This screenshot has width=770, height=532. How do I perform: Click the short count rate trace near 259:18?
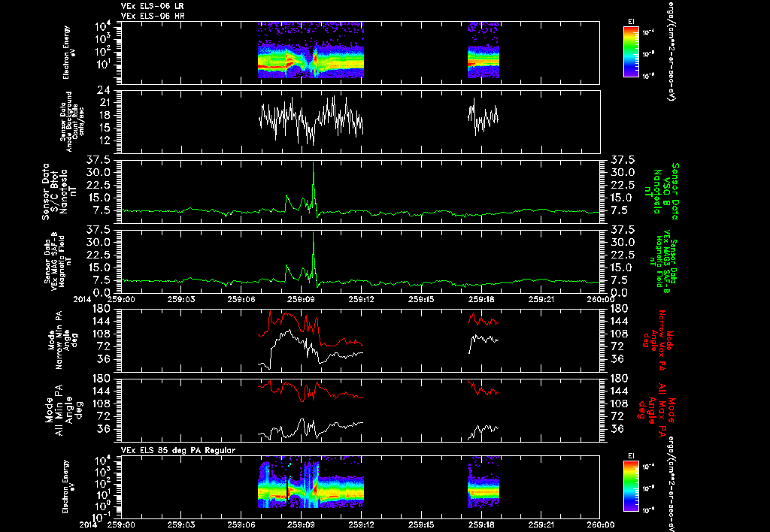(484, 118)
